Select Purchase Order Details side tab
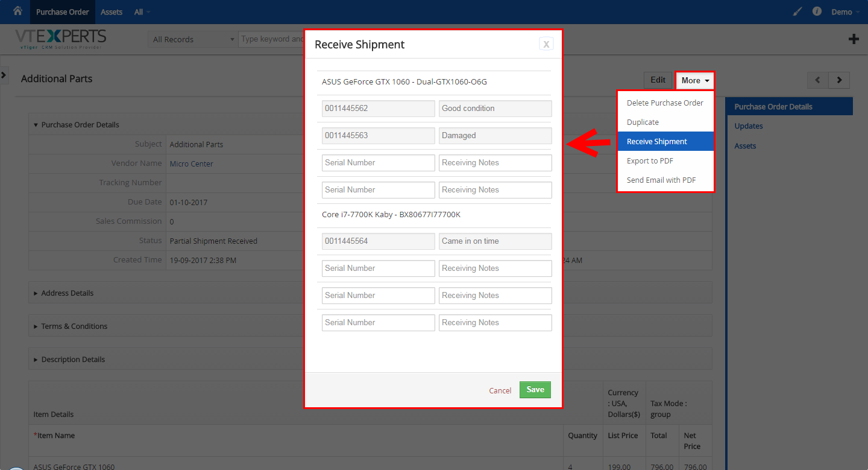The image size is (868, 470). 789,107
